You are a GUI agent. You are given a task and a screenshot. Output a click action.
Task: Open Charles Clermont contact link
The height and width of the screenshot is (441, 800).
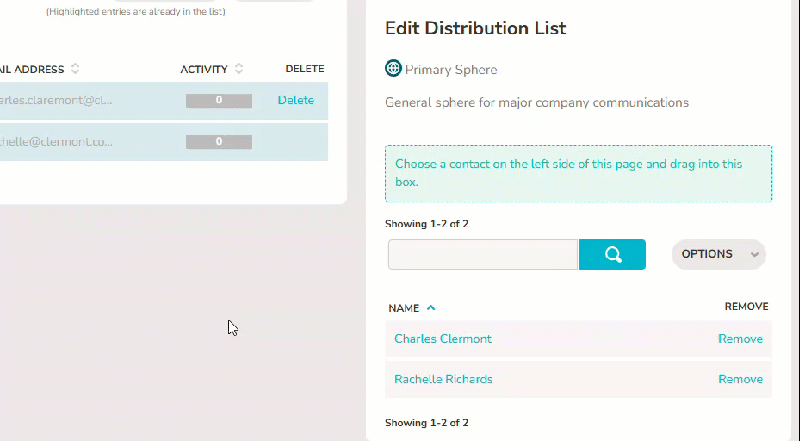443,339
